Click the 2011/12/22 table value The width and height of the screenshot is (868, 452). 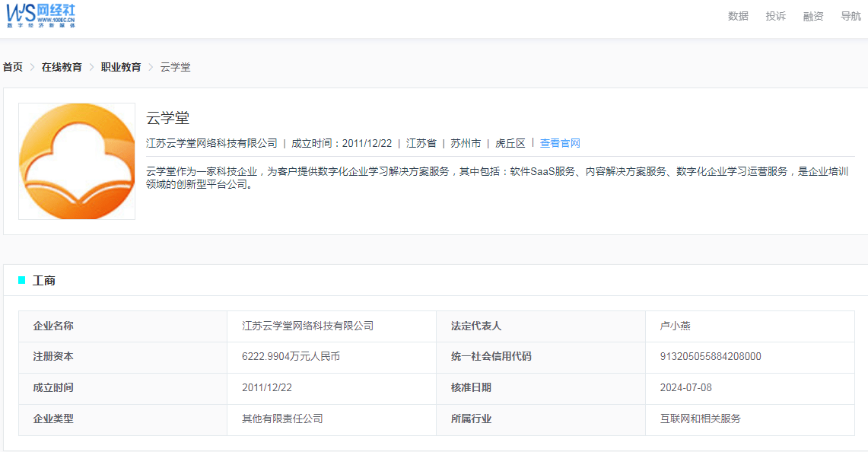click(267, 388)
